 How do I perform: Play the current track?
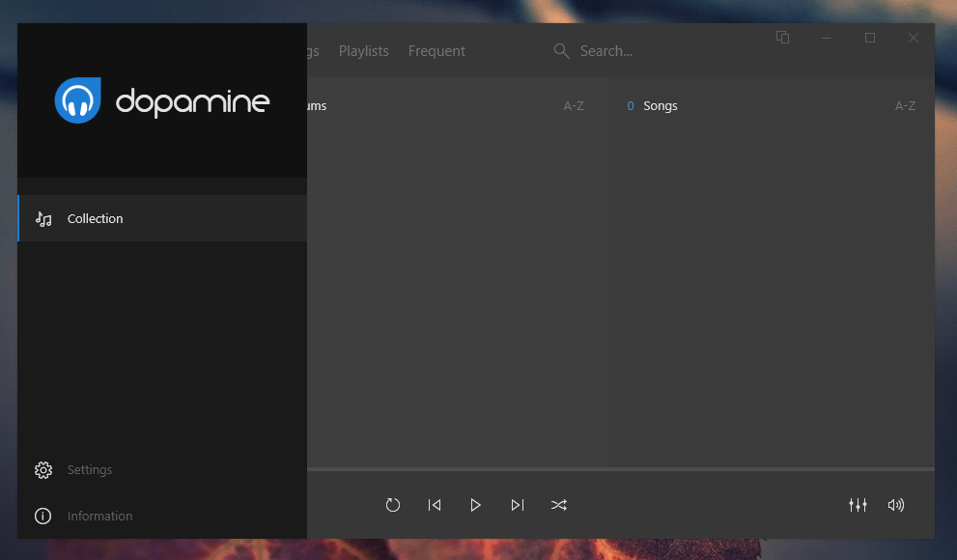(475, 504)
